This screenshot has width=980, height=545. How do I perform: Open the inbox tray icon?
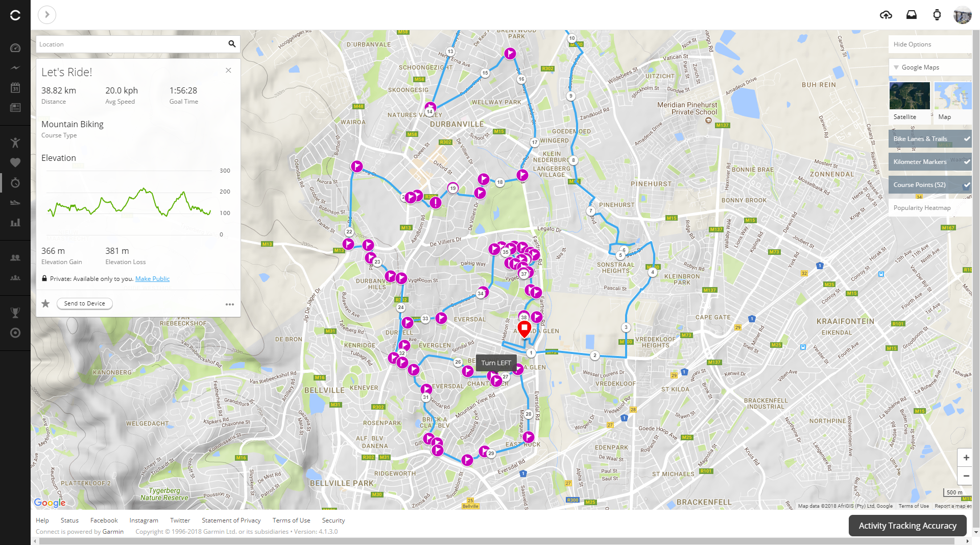click(912, 15)
